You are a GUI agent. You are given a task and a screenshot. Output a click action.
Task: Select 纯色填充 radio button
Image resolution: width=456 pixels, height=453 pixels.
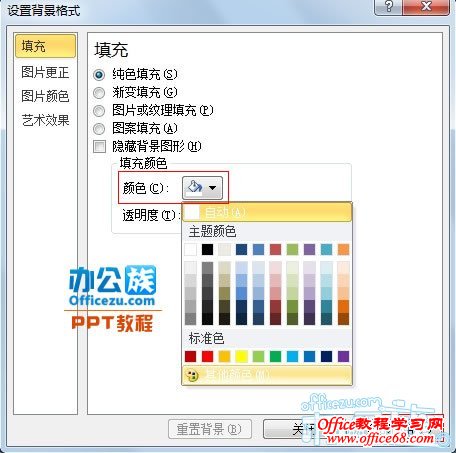click(99, 75)
